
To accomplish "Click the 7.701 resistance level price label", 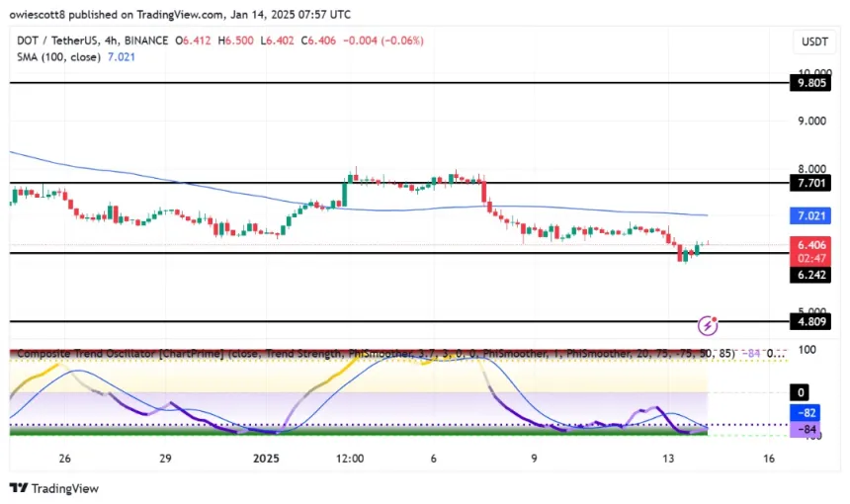I will click(814, 183).
